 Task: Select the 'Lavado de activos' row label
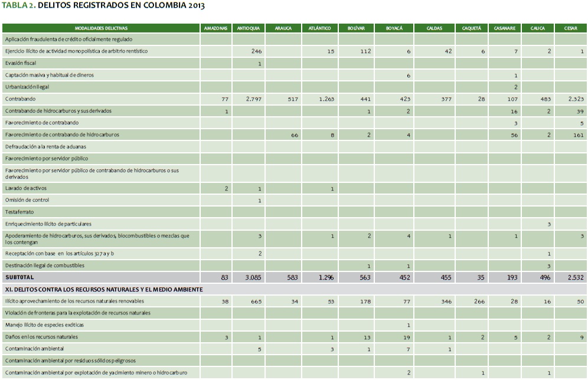[x=26, y=188]
